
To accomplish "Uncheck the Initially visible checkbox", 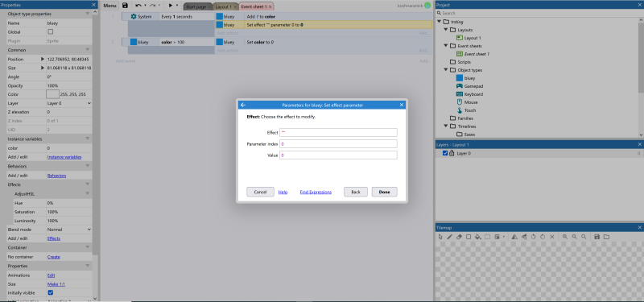I will click(x=51, y=293).
